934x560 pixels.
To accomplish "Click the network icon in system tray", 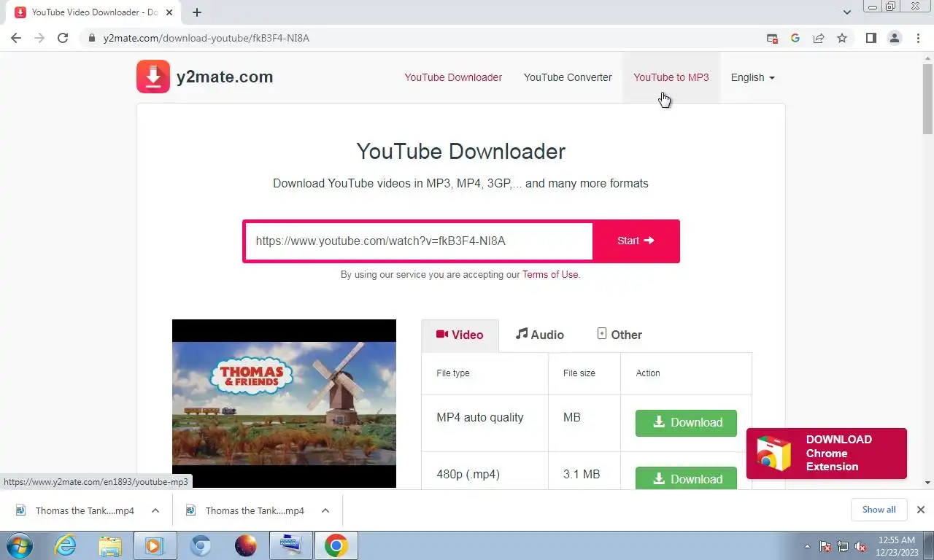I will click(843, 546).
